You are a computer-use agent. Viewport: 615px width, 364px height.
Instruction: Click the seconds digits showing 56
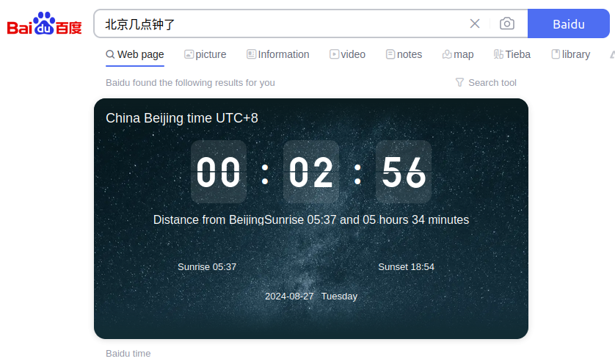pos(404,172)
